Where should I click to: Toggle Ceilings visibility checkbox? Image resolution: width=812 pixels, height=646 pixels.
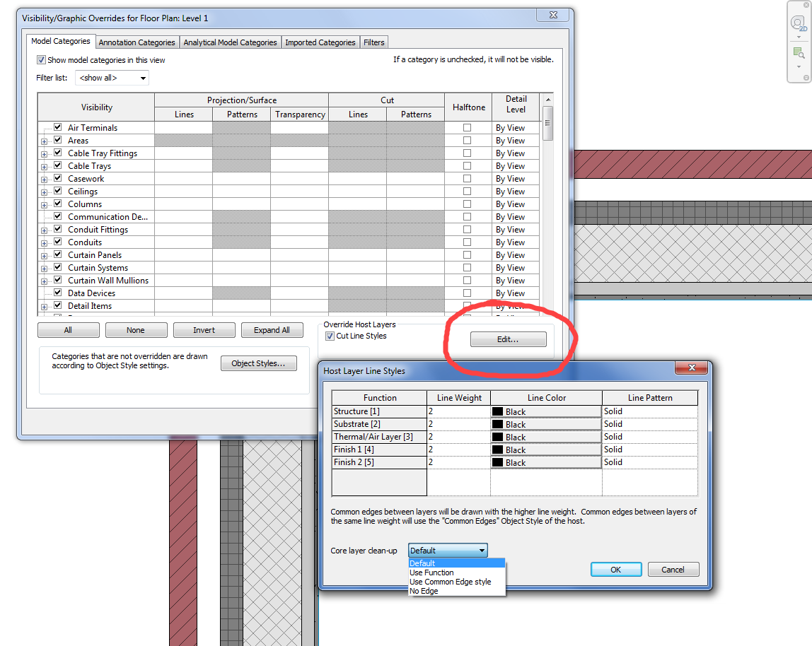57,191
